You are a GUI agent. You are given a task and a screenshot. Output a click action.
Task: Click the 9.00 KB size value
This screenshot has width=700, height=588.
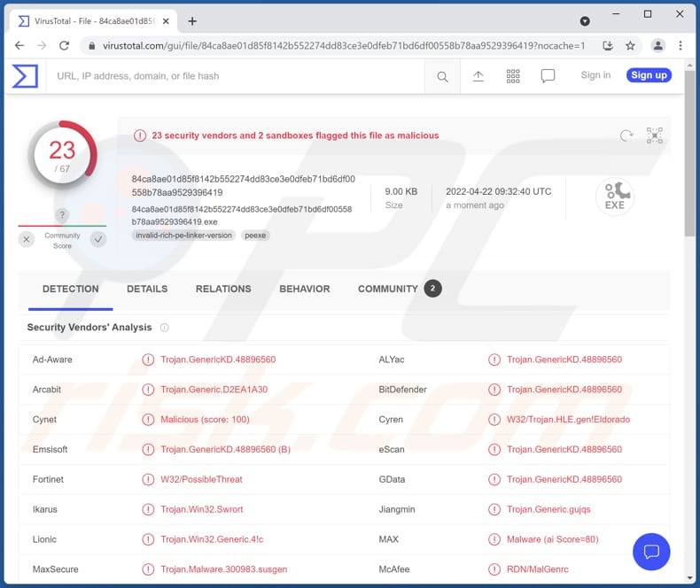click(401, 192)
